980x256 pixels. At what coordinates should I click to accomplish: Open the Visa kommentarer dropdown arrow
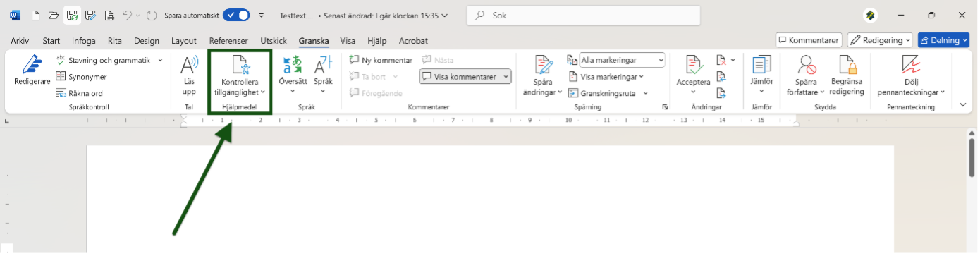(506, 77)
